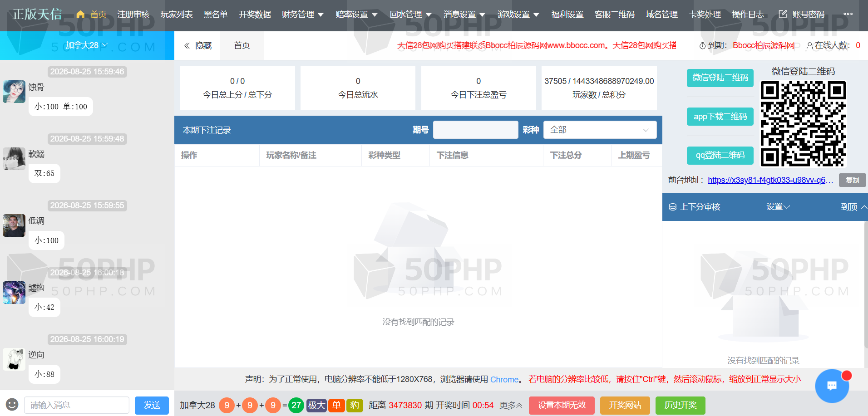Expand the 加拿大28 game selector
The height and width of the screenshot is (416, 868).
(x=86, y=45)
